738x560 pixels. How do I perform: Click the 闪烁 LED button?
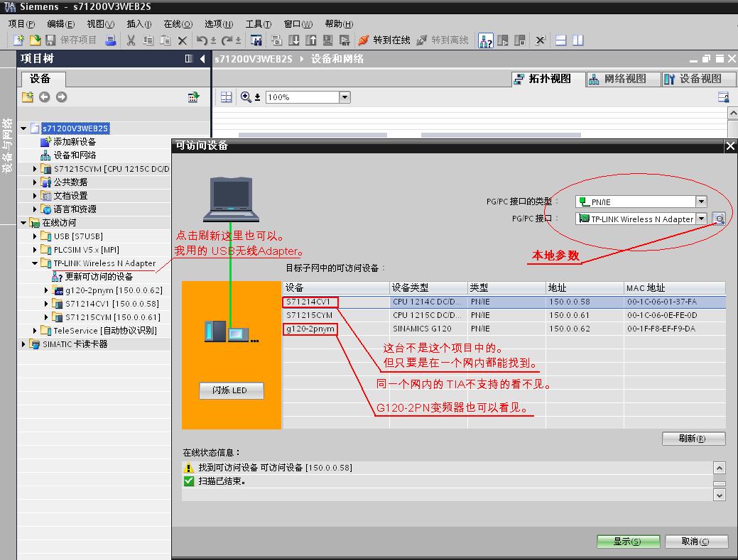231,390
